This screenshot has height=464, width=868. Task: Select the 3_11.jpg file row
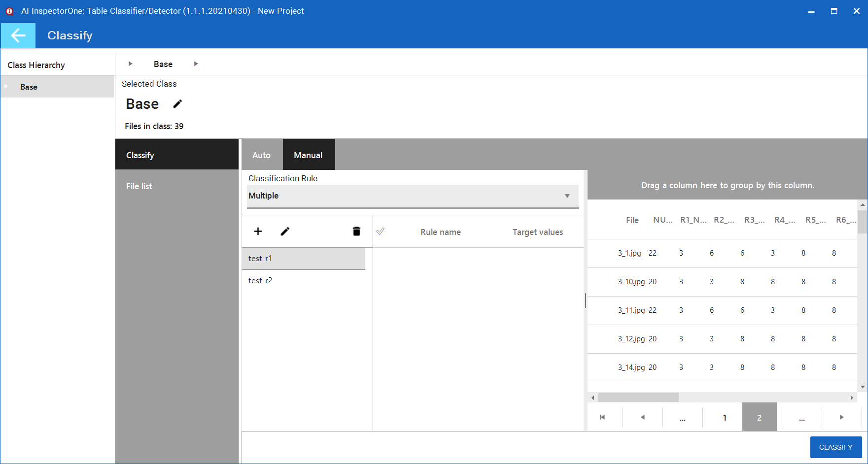[722, 310]
